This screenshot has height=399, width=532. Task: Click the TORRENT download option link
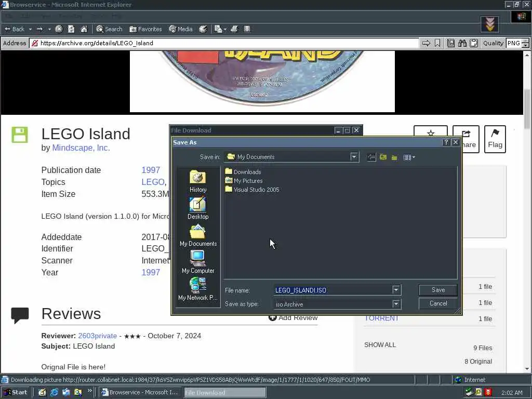pos(381,318)
